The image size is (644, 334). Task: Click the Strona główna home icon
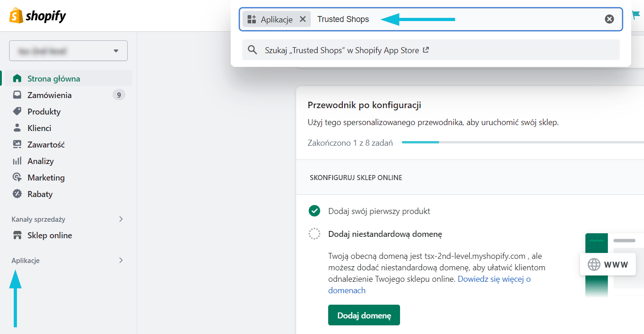click(x=17, y=78)
